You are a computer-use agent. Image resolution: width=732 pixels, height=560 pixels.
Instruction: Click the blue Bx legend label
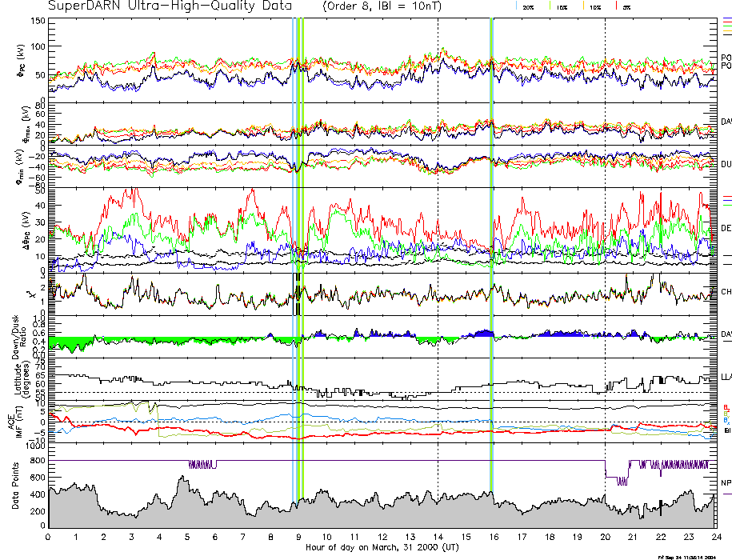(x=726, y=421)
